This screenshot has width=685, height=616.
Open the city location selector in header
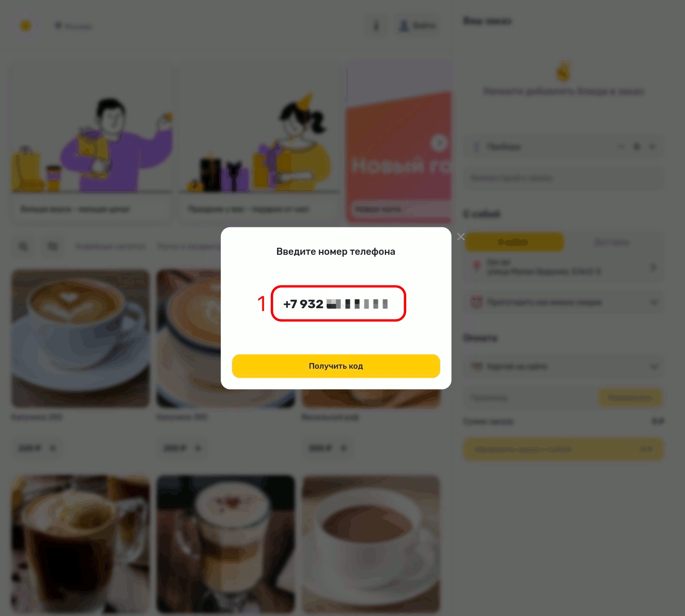73,26
